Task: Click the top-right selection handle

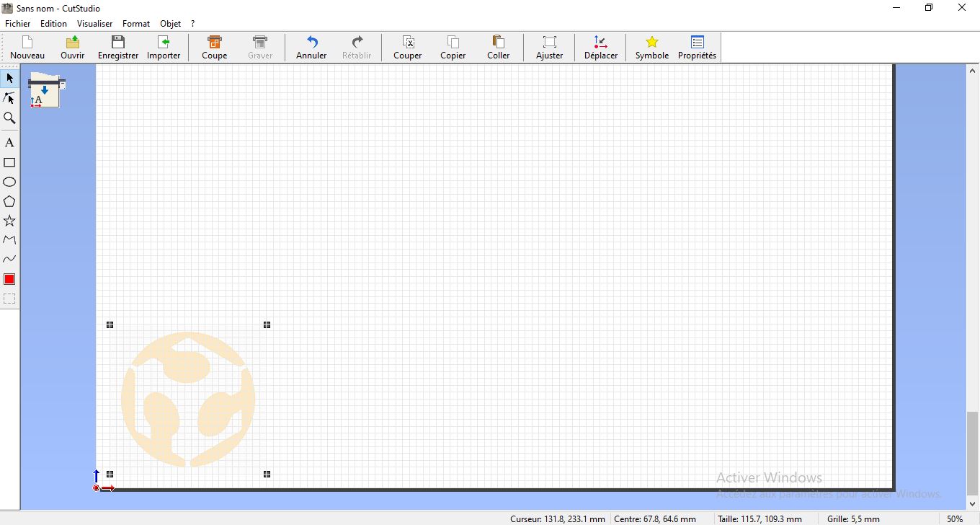Action: [x=267, y=325]
